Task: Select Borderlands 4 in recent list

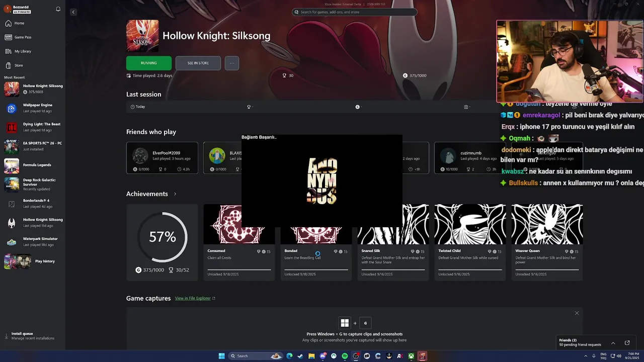Action: [x=33, y=204]
